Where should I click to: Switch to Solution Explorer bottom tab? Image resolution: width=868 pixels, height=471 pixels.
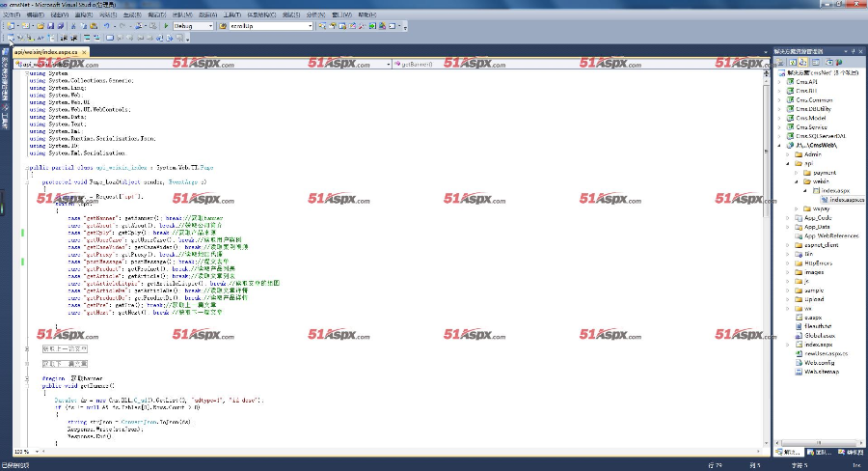click(790, 452)
